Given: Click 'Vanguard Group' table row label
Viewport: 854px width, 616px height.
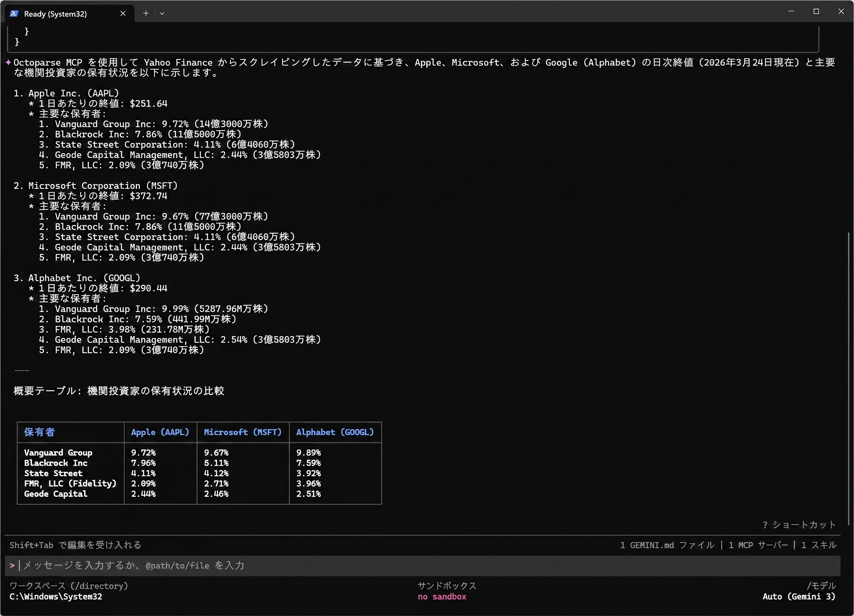Looking at the screenshot, I should 58,453.
